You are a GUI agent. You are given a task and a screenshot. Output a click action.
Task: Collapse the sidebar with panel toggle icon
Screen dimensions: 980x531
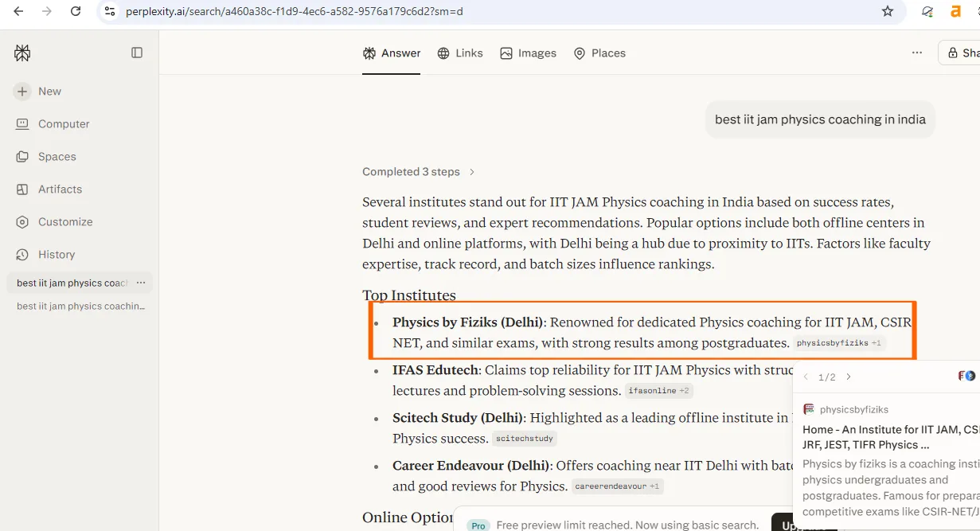coord(137,53)
